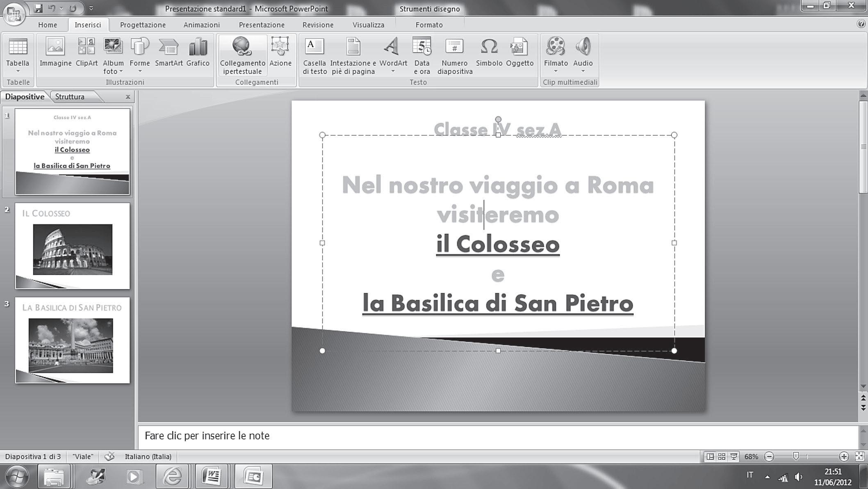Start slideshow view from status bar
This screenshot has width=868, height=489.
pyautogui.click(x=734, y=457)
